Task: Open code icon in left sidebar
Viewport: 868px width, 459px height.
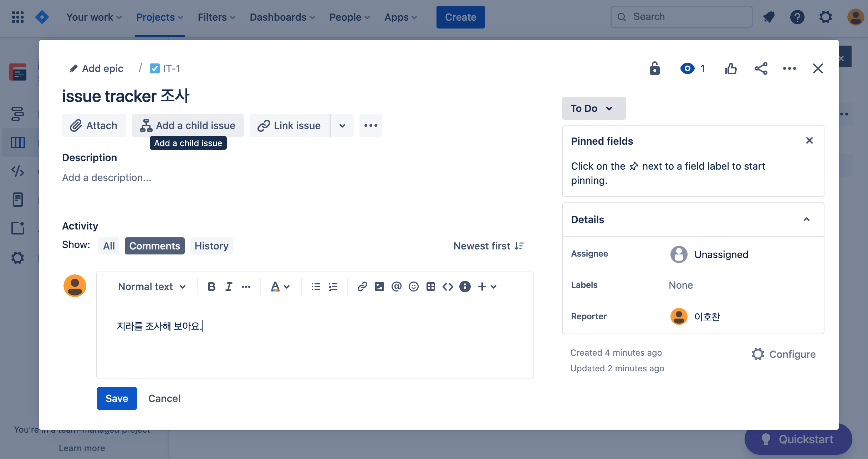Action: pos(18,171)
